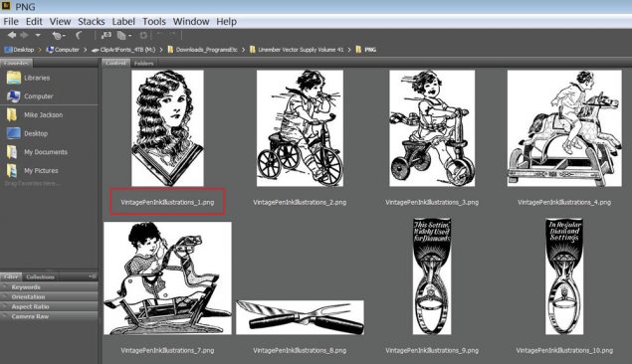The image size is (632, 364).
Task: Switch to the Collections tab
Action: (40, 277)
